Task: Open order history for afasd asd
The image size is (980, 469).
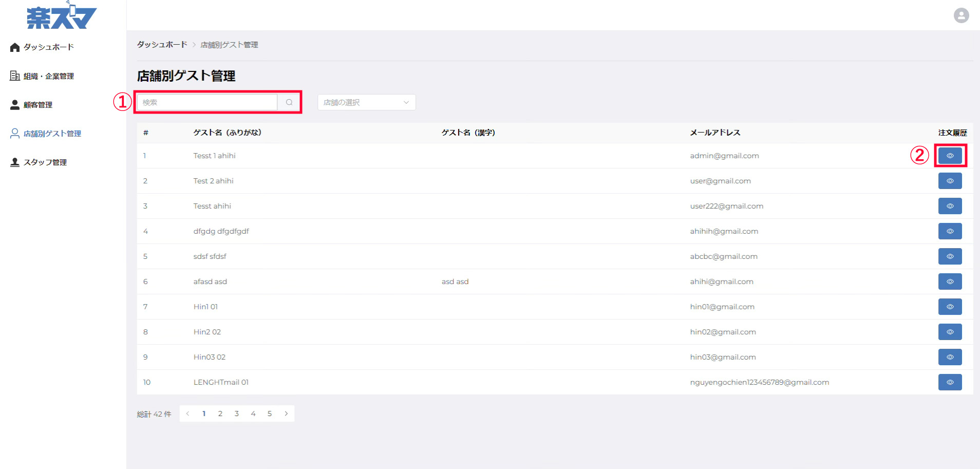Action: [950, 282]
